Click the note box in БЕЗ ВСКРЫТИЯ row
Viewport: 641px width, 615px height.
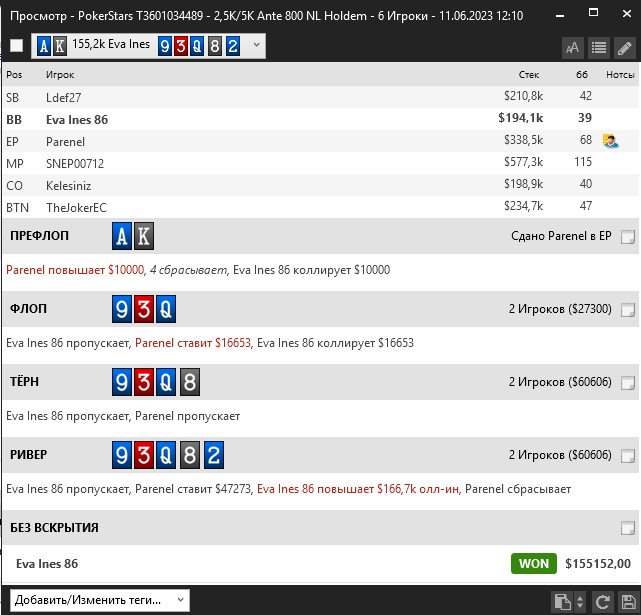tap(628, 528)
